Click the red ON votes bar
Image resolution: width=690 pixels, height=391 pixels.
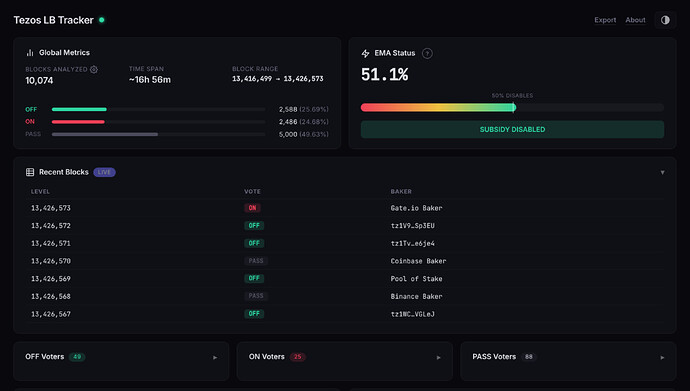click(x=78, y=122)
